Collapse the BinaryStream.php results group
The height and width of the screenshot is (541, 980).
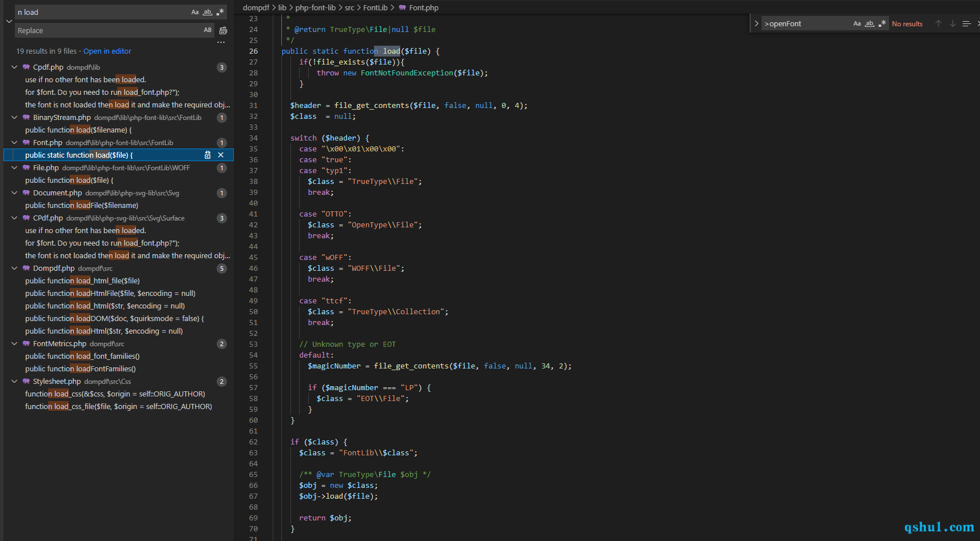[14, 117]
